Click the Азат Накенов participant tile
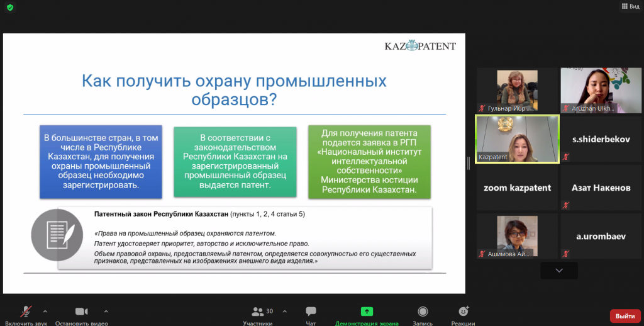The width and height of the screenshot is (644, 326). (601, 188)
